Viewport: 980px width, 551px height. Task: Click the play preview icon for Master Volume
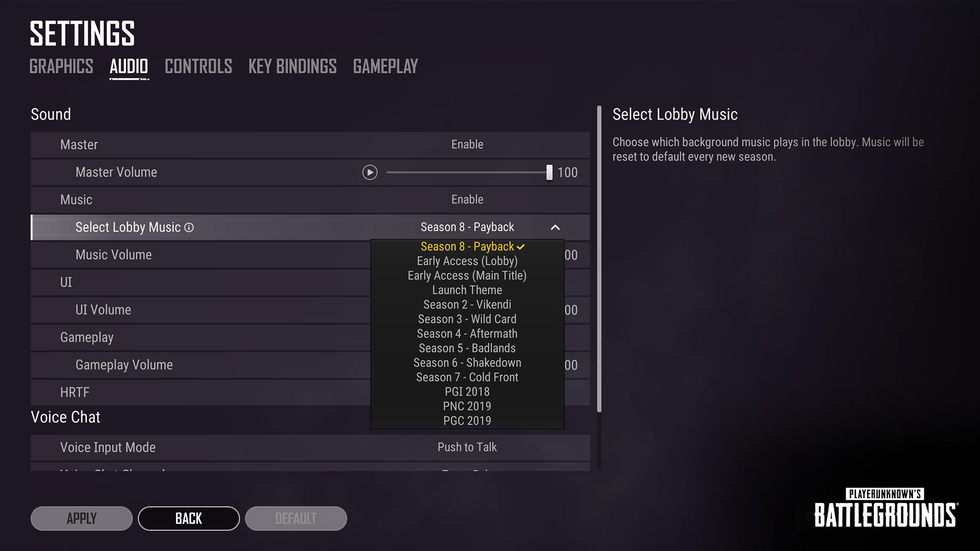point(370,172)
